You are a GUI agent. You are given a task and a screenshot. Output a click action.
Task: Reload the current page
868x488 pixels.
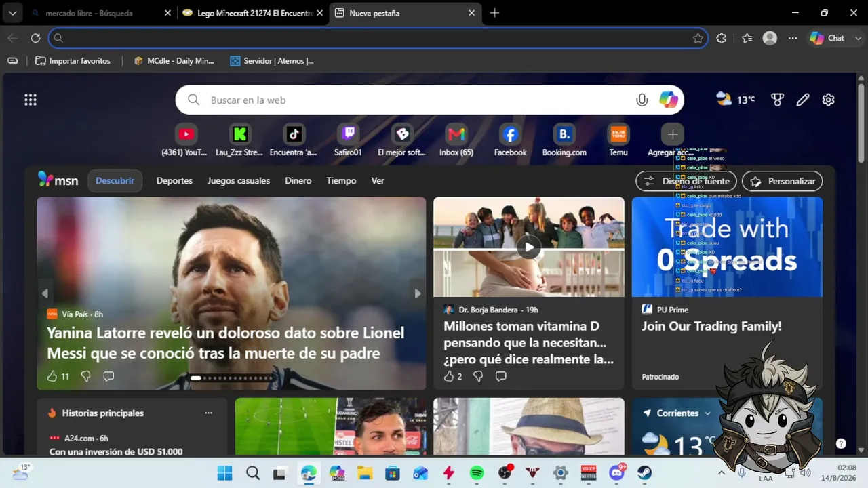coord(36,38)
